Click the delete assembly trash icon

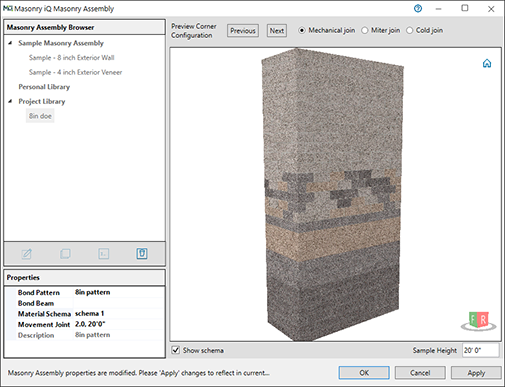coord(142,254)
